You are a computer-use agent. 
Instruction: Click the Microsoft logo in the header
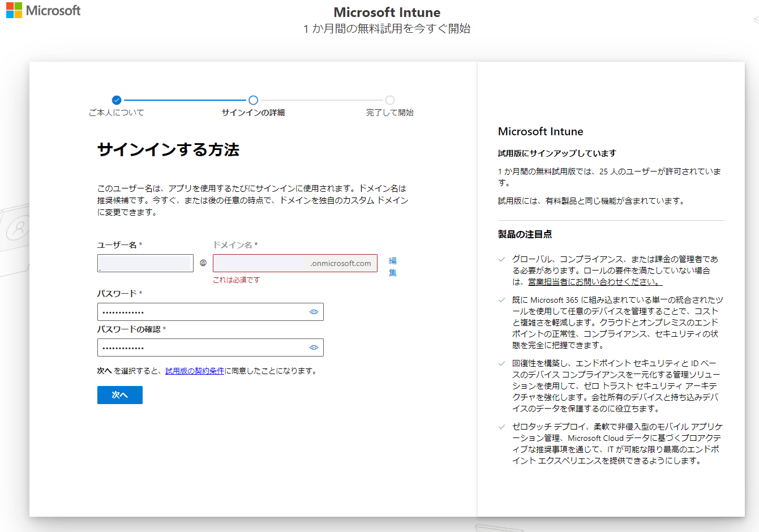44,10
